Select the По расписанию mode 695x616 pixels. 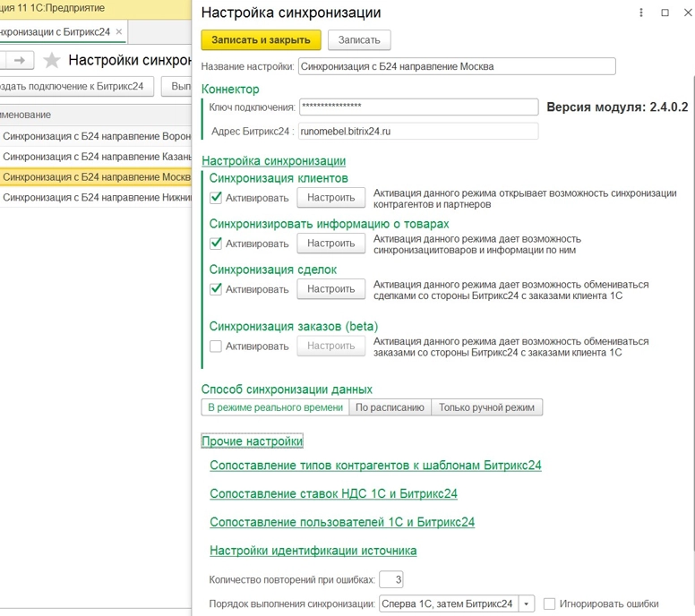(390, 407)
